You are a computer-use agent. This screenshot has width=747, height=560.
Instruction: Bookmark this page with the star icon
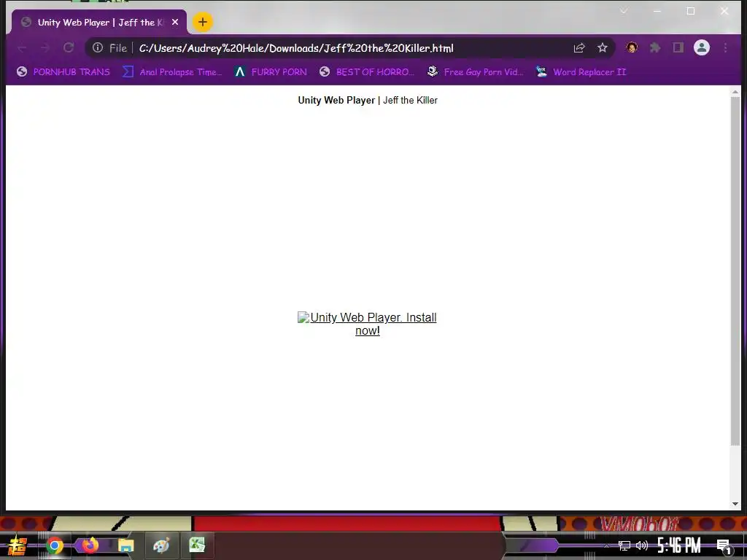point(602,47)
